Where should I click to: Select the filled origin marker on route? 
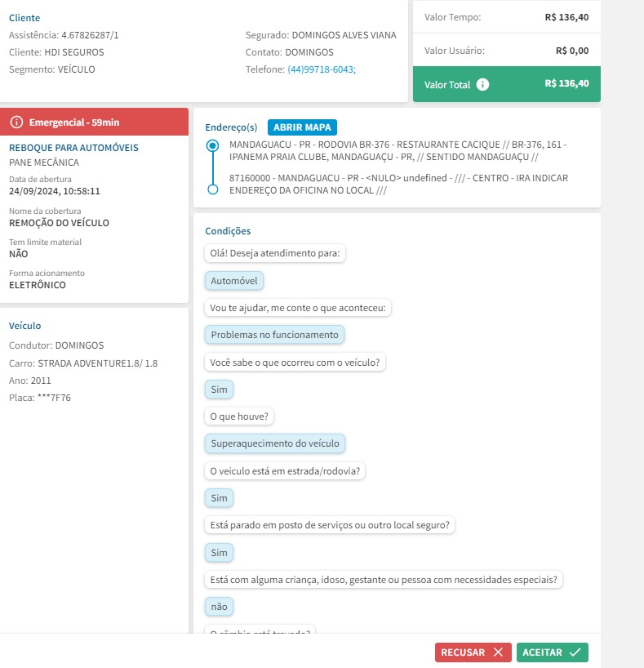point(213,145)
